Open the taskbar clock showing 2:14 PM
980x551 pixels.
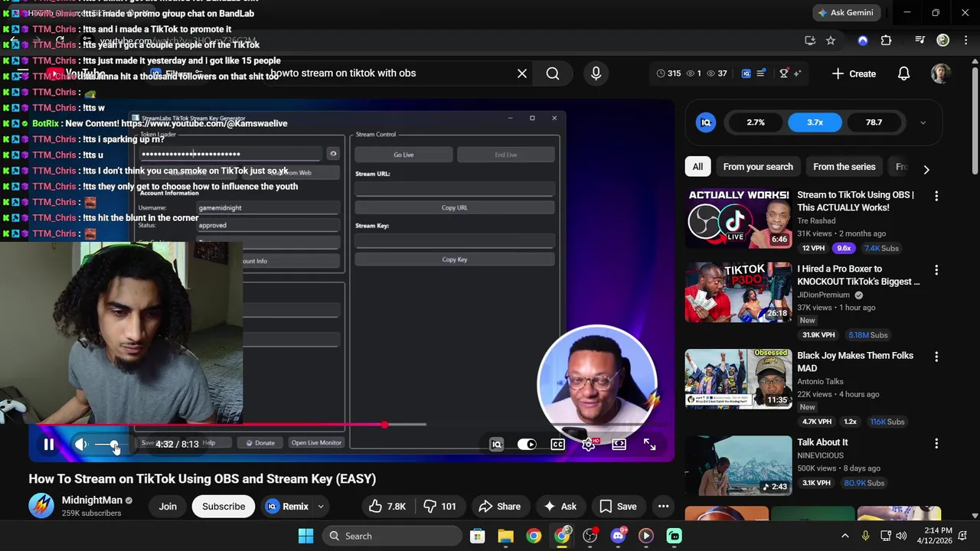click(938, 536)
